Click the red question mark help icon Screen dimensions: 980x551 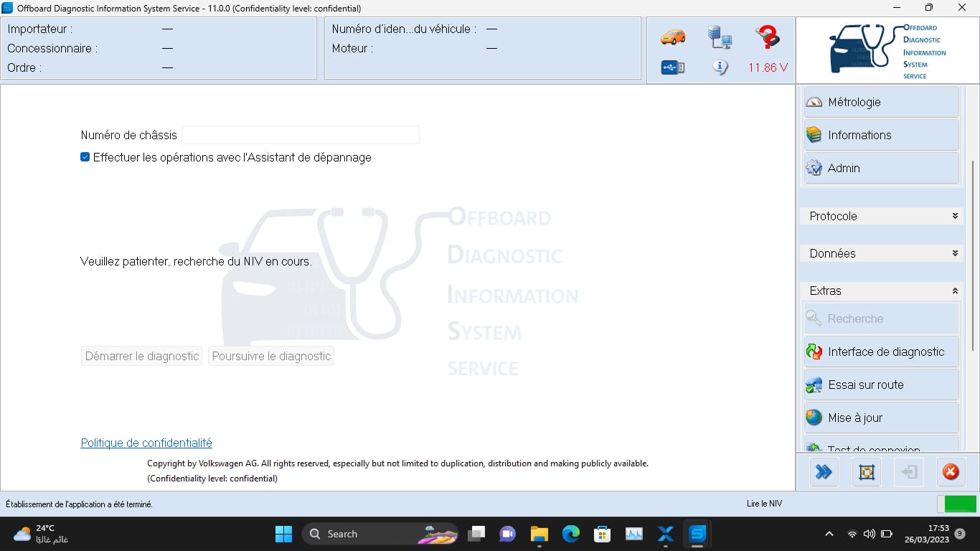pos(767,37)
